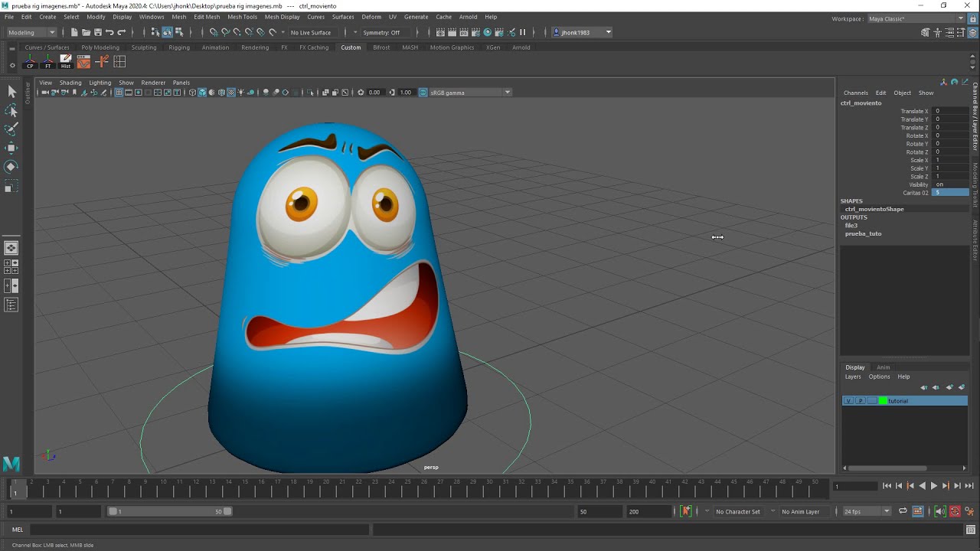Open the Graph Editor shelf icon

coord(83,62)
